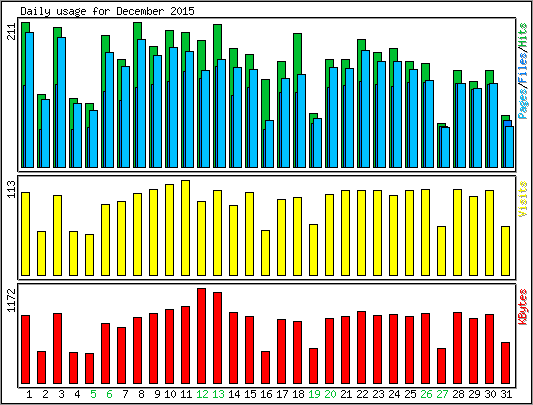This screenshot has height=405, width=533.
Task: Click the yellow Visits bar for day 31
Action: pyautogui.click(x=505, y=251)
